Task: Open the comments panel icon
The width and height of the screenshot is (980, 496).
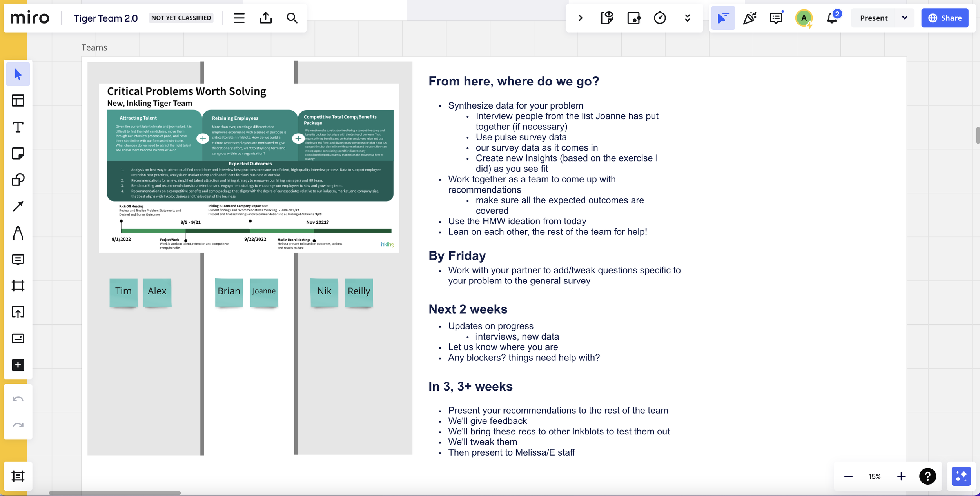Action: [x=776, y=18]
